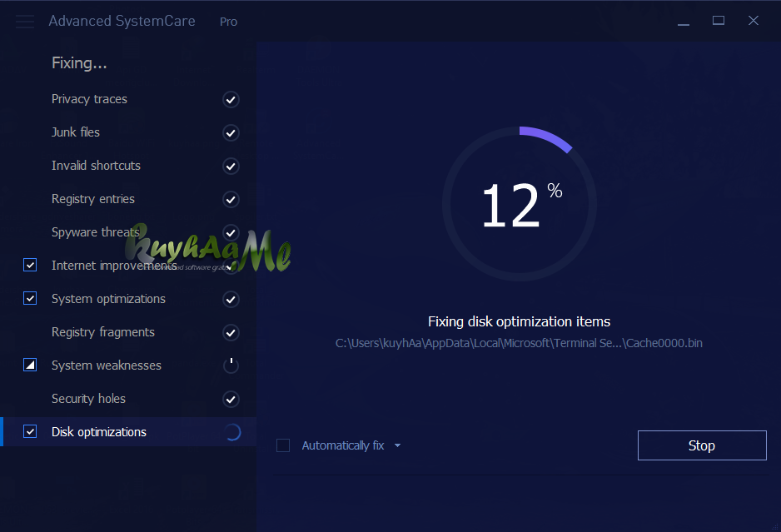This screenshot has width=781, height=532.
Task: Select the Registry entries item
Action: 93,199
